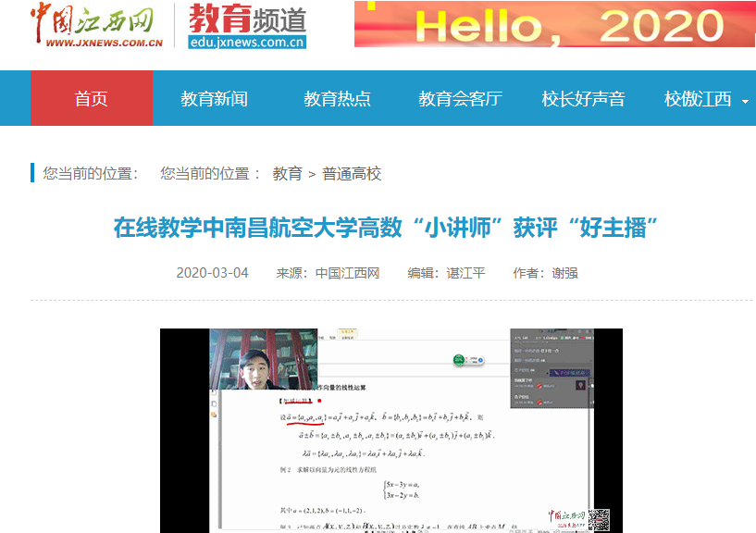Follow the 普通高校 breadcrumb link

click(352, 173)
